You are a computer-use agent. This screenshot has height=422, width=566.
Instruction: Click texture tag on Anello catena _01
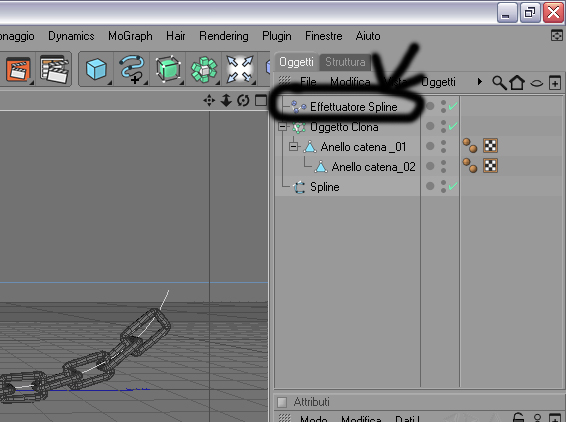[490, 145]
